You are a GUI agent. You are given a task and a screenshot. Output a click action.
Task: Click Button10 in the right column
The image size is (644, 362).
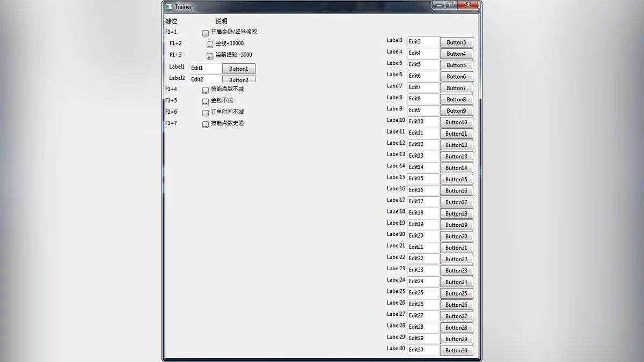pos(456,122)
